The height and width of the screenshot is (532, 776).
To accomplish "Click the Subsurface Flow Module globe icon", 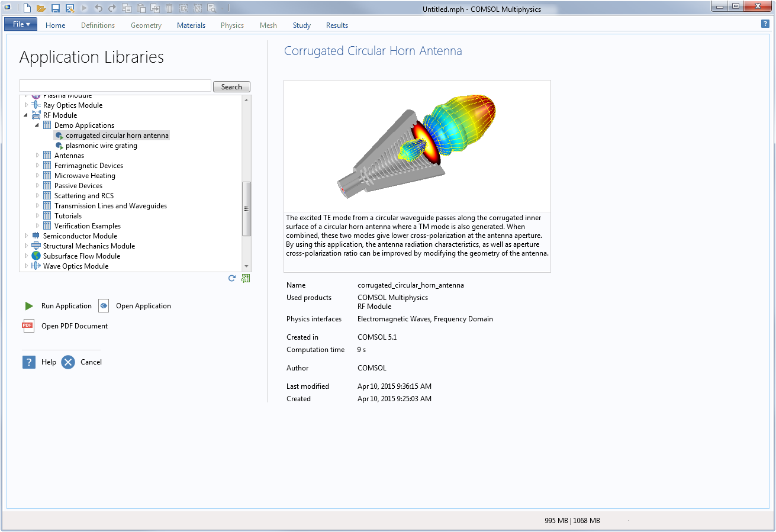I will point(36,256).
